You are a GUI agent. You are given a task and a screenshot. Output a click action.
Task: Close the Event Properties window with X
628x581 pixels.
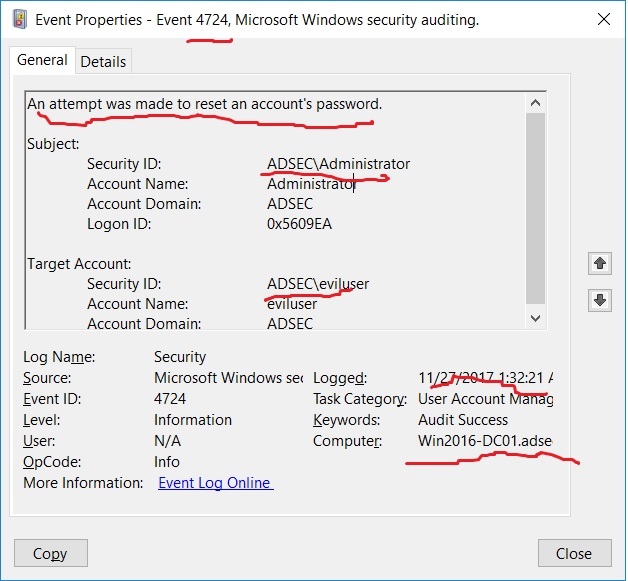pyautogui.click(x=602, y=19)
